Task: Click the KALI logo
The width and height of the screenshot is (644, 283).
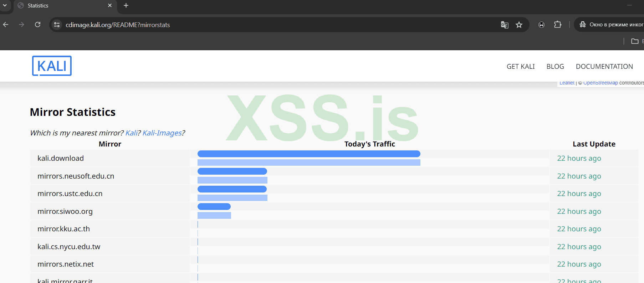Action: point(52,66)
